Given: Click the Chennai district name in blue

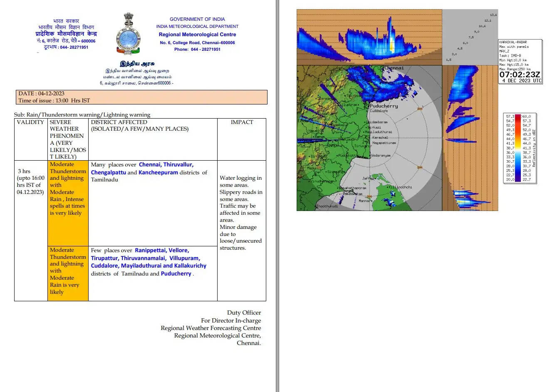Looking at the screenshot, I should pos(149,165).
